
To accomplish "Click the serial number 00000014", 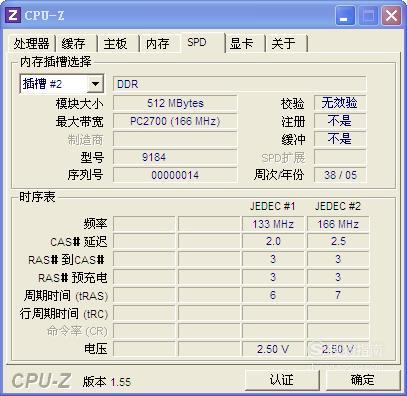I will pos(175,175).
